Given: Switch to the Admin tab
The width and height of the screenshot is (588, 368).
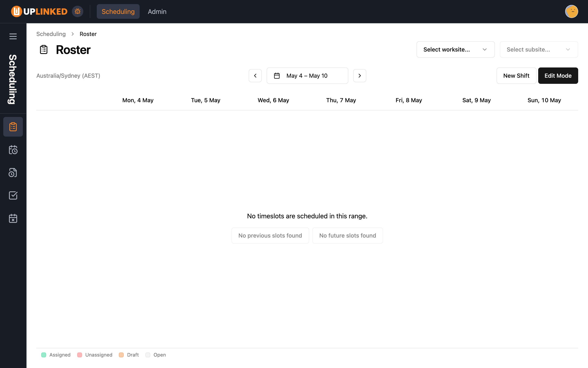Looking at the screenshot, I should 157,11.
